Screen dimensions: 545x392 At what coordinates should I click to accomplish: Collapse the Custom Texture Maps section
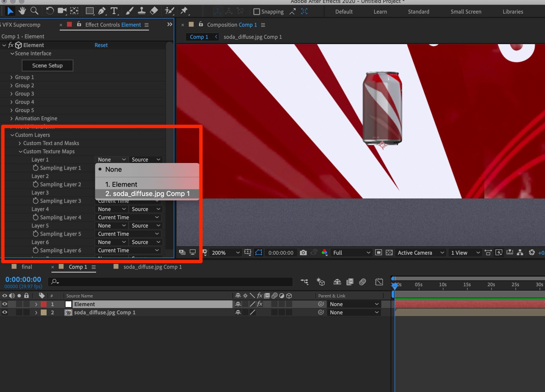(21, 151)
